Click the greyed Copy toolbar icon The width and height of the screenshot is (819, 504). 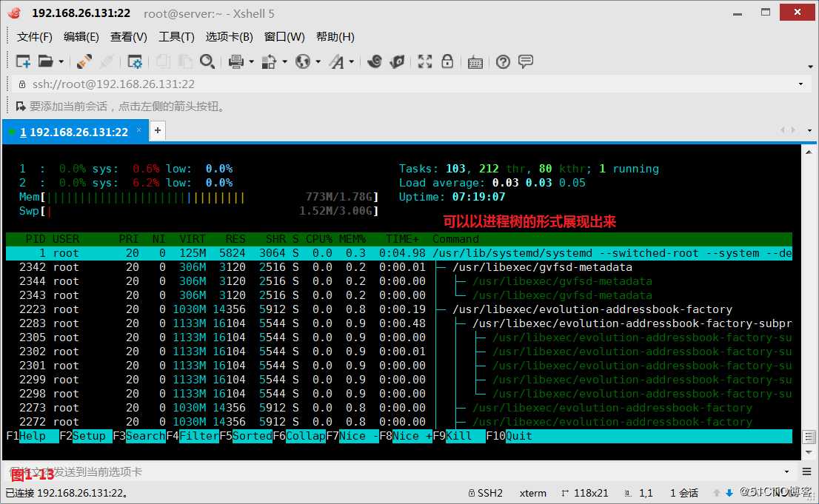(x=163, y=61)
